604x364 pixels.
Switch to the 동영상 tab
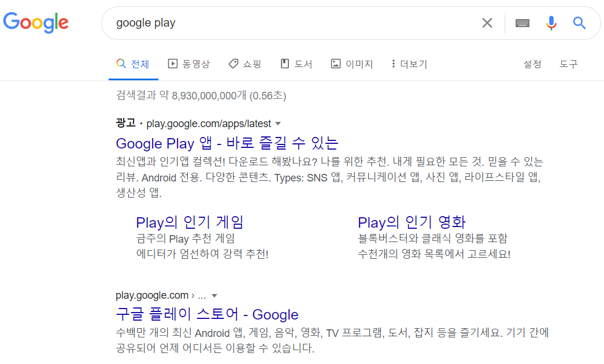click(189, 64)
